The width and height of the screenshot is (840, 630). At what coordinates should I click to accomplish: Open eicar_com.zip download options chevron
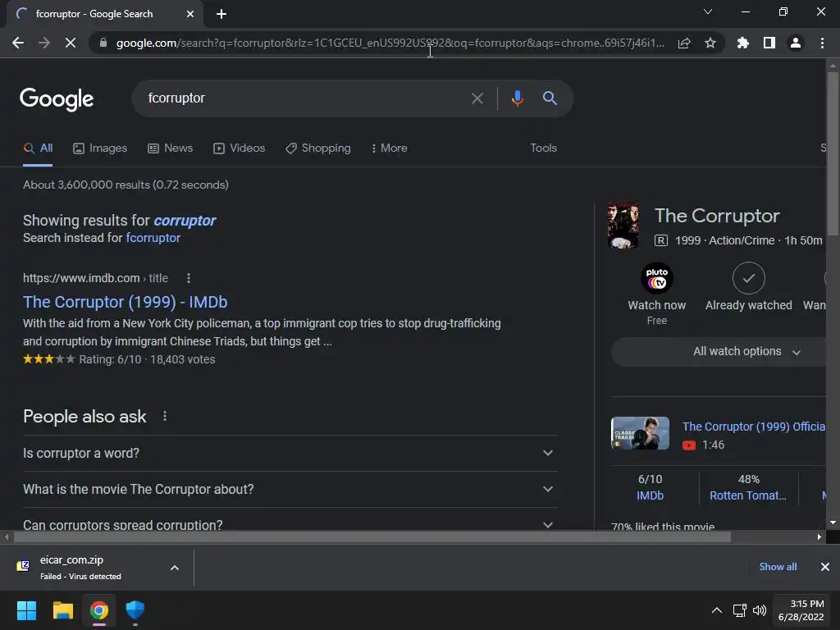(175, 568)
